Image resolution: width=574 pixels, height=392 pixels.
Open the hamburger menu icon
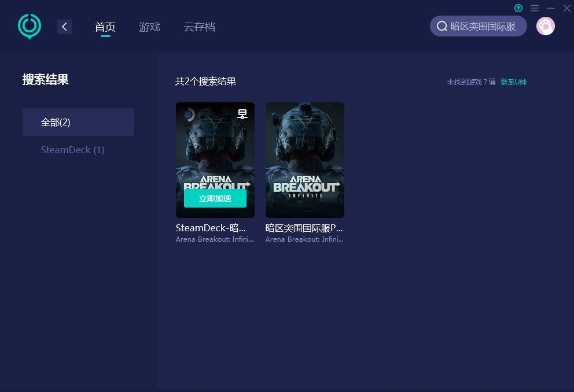point(535,8)
